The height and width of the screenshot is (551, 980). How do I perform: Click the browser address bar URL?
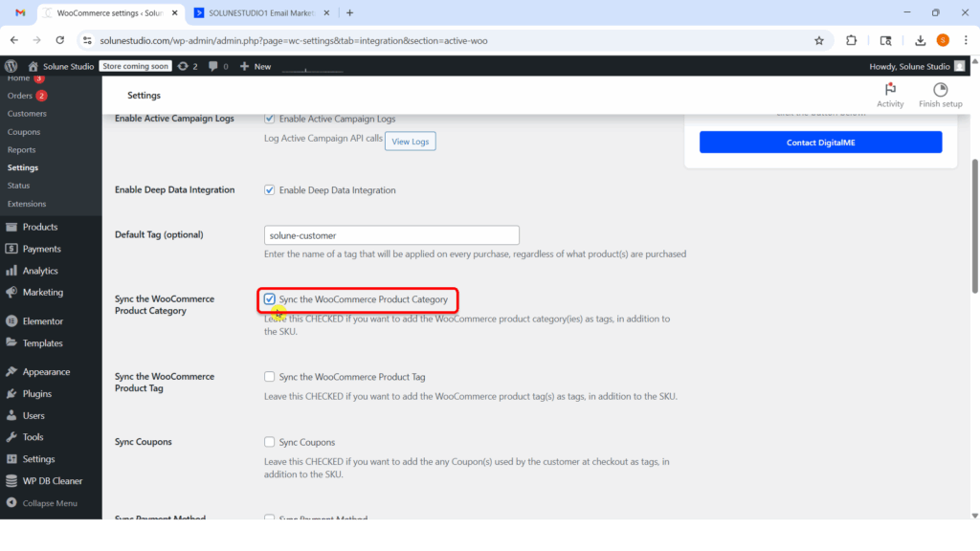pos(294,40)
